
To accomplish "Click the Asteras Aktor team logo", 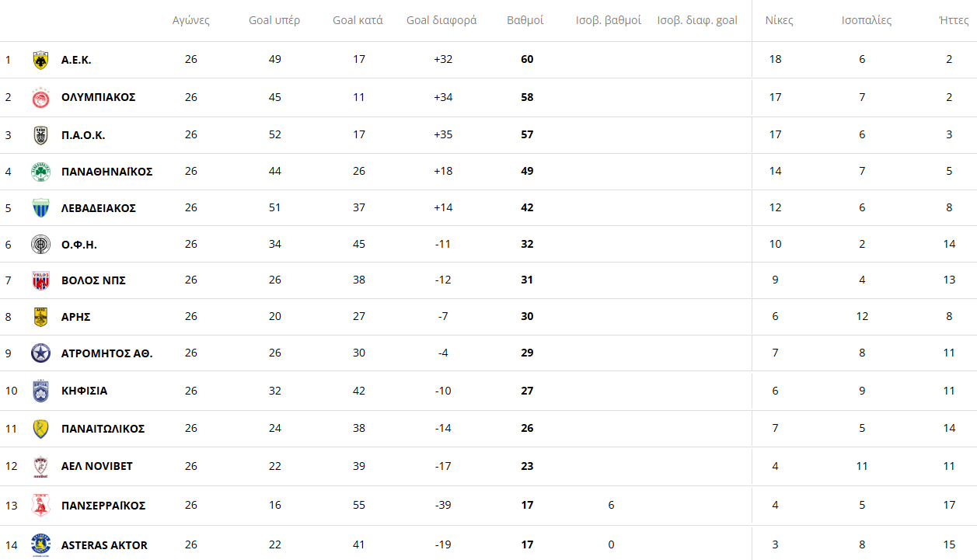I will coord(40,545).
